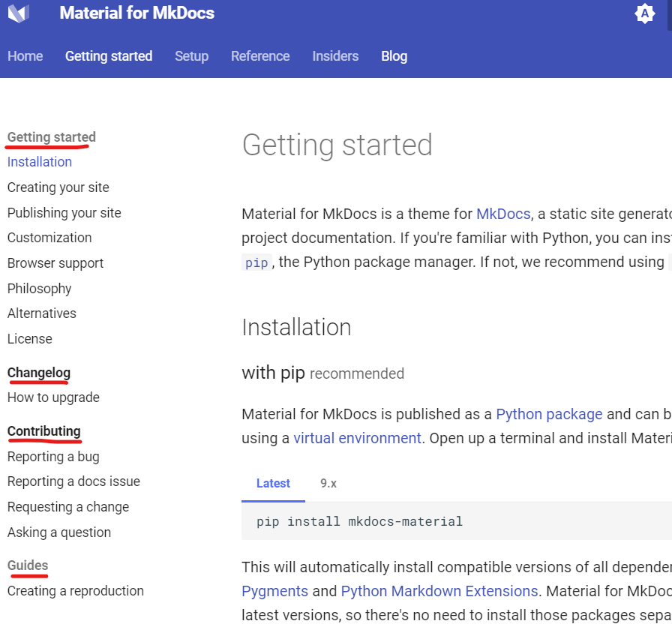Open Reporting a bug

pos(53,457)
